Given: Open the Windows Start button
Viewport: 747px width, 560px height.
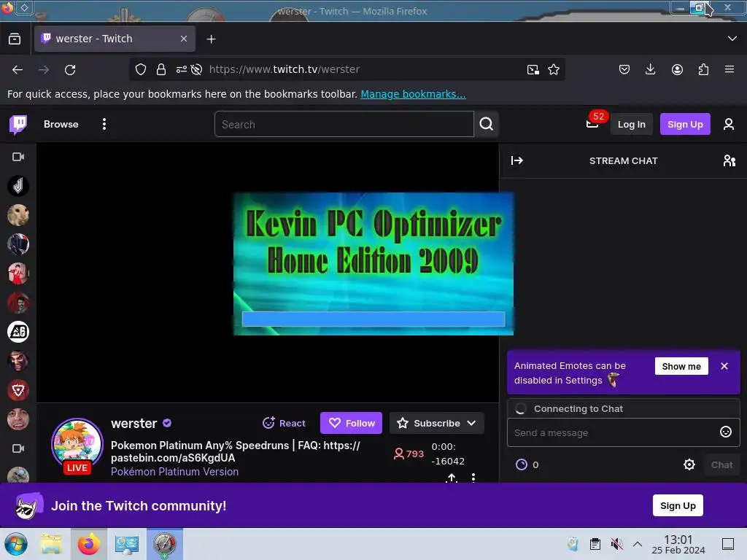Looking at the screenshot, I should pyautogui.click(x=16, y=544).
